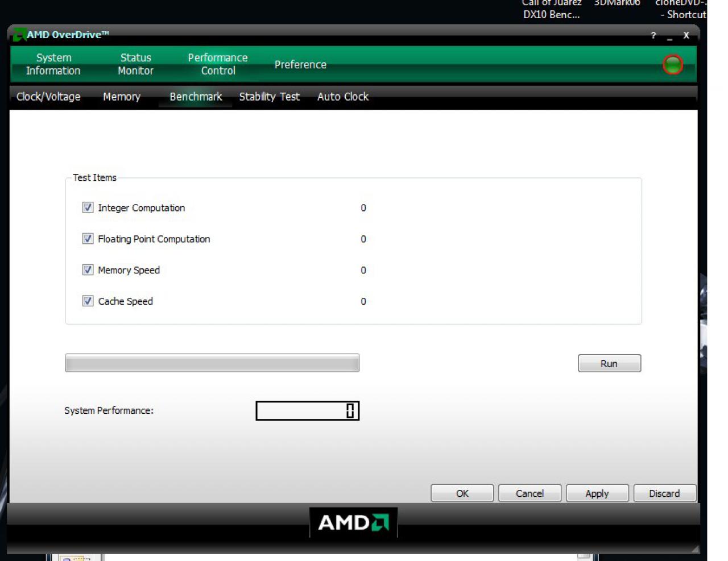728x561 pixels.
Task: Click the Cache Speed score value
Action: point(363,302)
